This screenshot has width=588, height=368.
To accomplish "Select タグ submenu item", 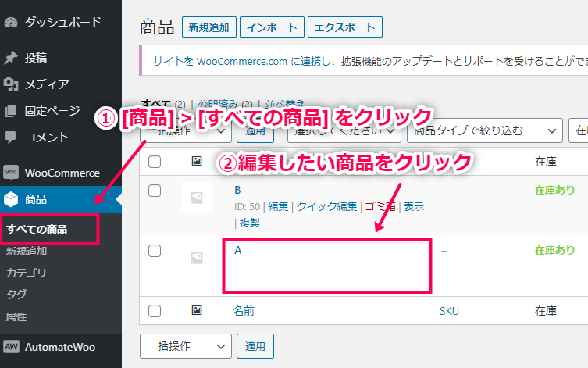I will tap(16, 295).
